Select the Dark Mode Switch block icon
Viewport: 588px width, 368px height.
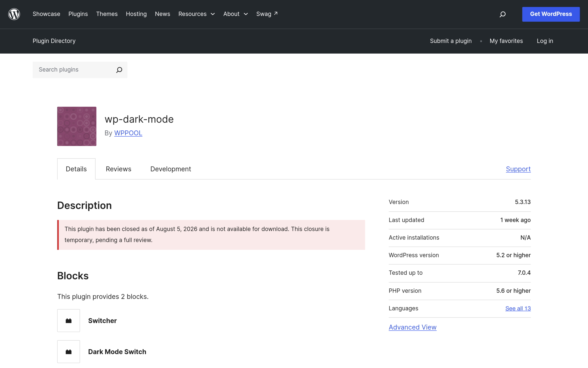pyautogui.click(x=68, y=352)
